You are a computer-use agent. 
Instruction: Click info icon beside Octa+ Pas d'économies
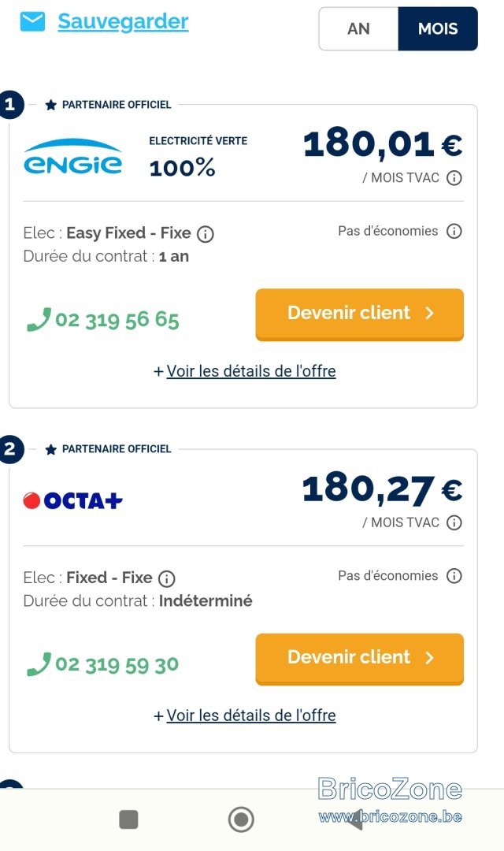coord(454,576)
